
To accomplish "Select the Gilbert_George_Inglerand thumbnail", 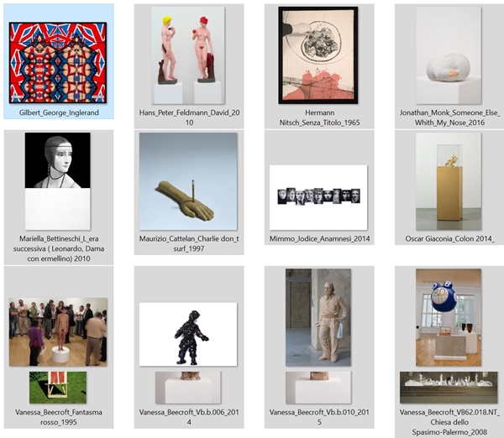I will click(58, 63).
